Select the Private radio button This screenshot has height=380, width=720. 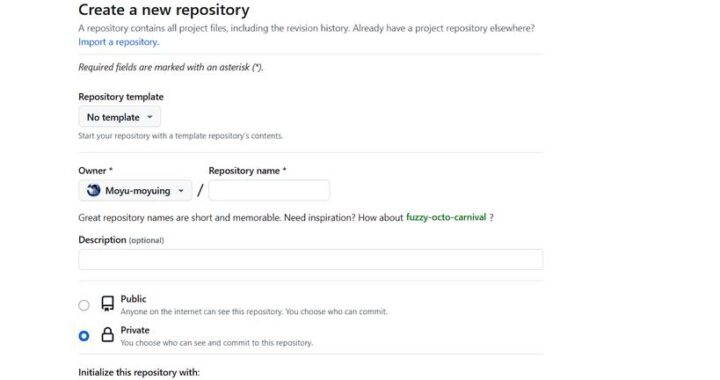coord(84,336)
